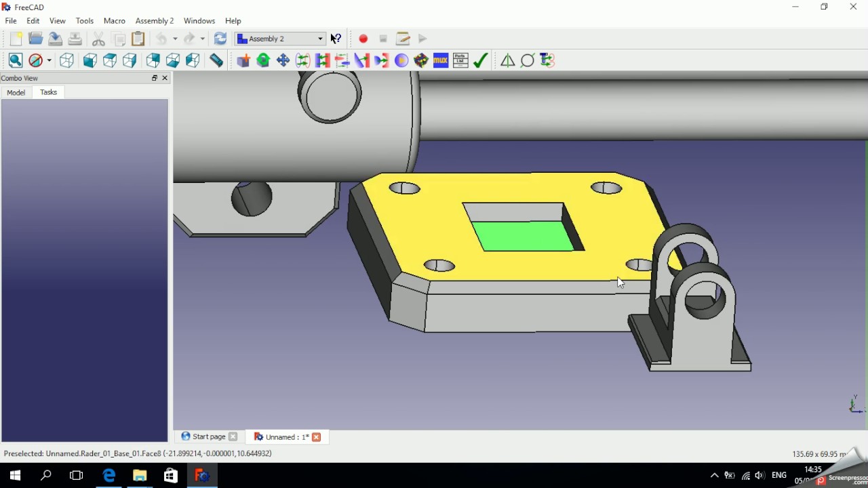This screenshot has width=868, height=488.
Task: Open the Help menu
Action: click(233, 21)
